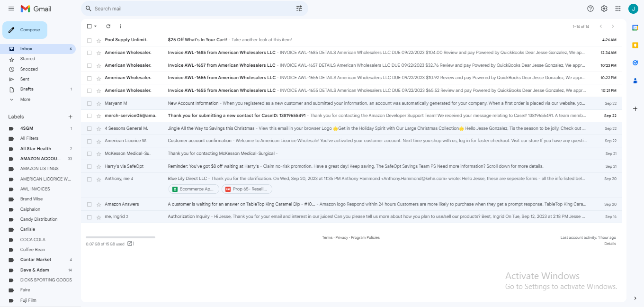Select checkbox for Maryann M email
The width and height of the screenshot is (644, 307).
(89, 103)
